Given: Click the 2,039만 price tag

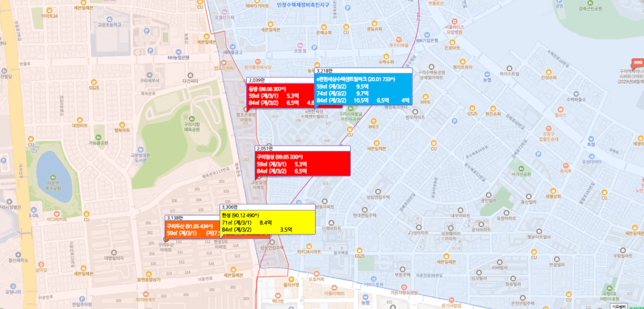Looking at the screenshot, I should point(257,81).
